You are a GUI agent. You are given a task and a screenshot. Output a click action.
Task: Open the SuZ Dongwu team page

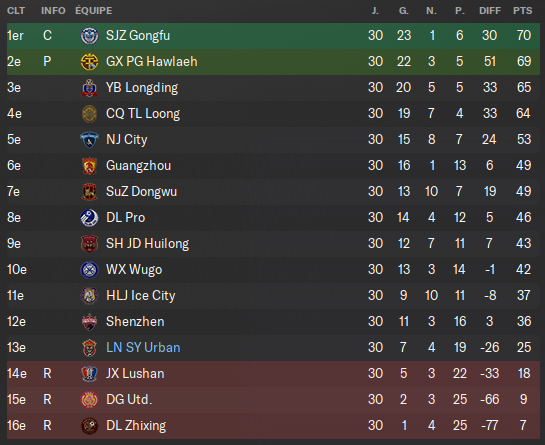pyautogui.click(x=141, y=192)
